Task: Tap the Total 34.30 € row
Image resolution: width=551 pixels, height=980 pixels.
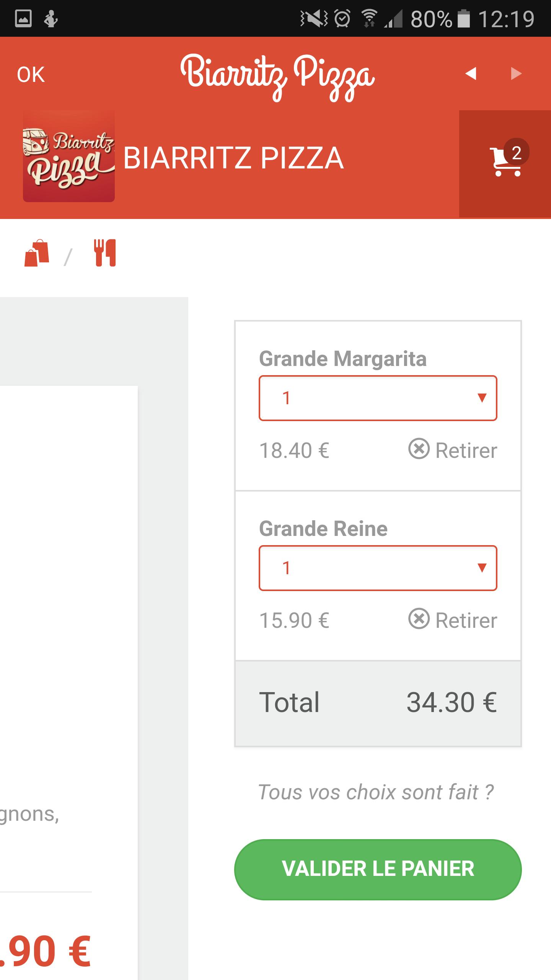Action: tap(378, 702)
